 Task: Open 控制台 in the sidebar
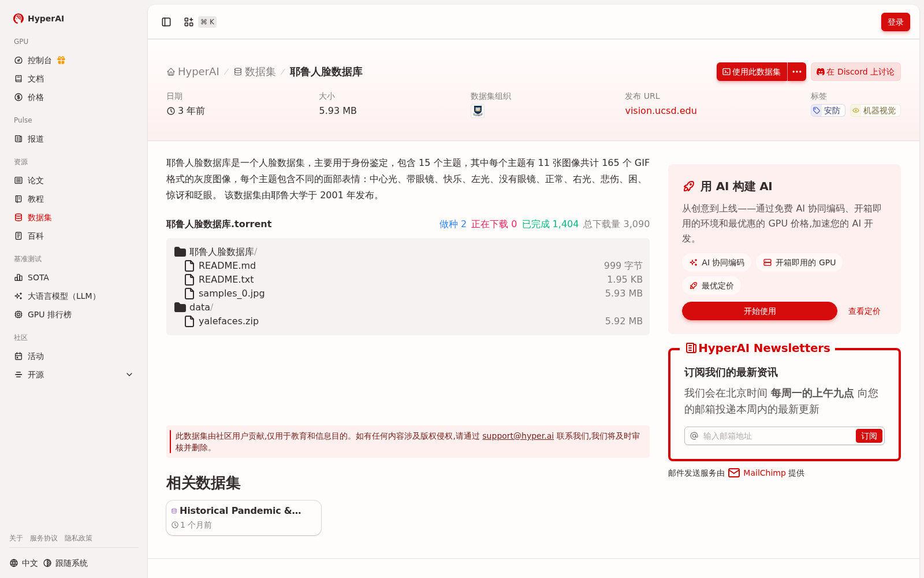[39, 60]
